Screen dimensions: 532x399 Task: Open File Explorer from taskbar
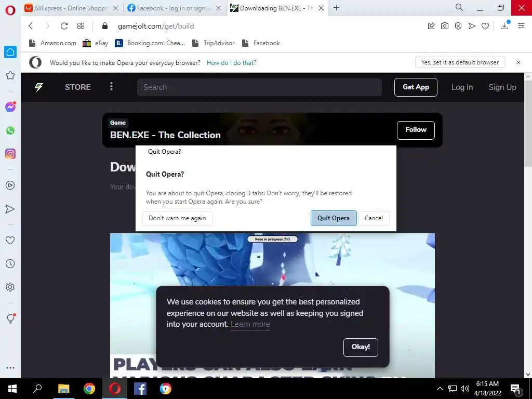point(63,389)
